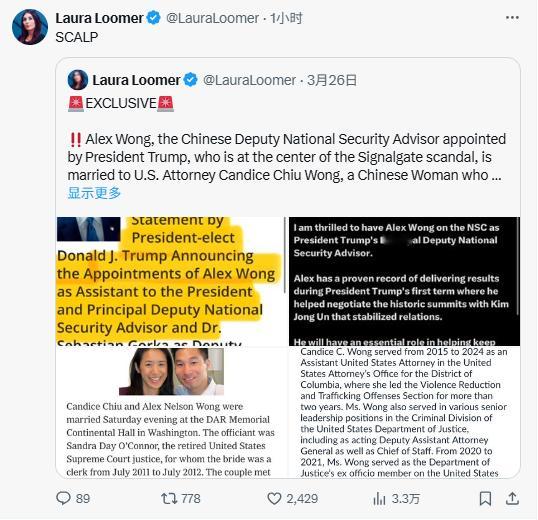Open the black NSC statement image
This screenshot has width=538, height=520.
pos(404,281)
